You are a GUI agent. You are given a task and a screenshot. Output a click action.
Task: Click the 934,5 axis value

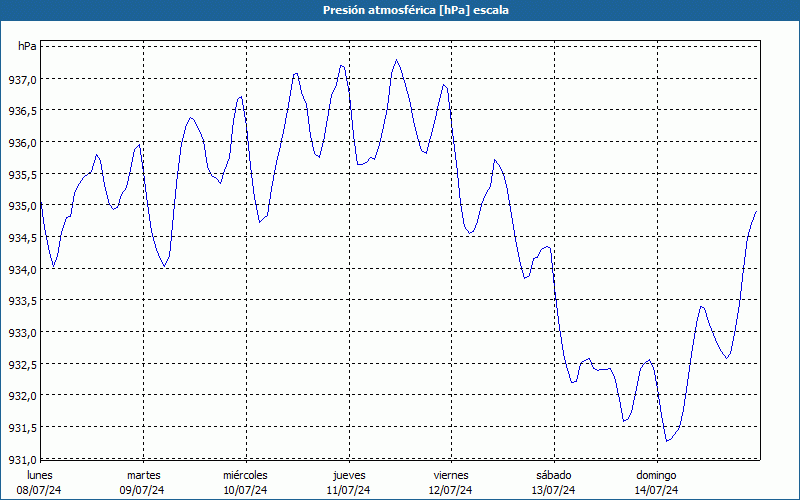(22, 237)
